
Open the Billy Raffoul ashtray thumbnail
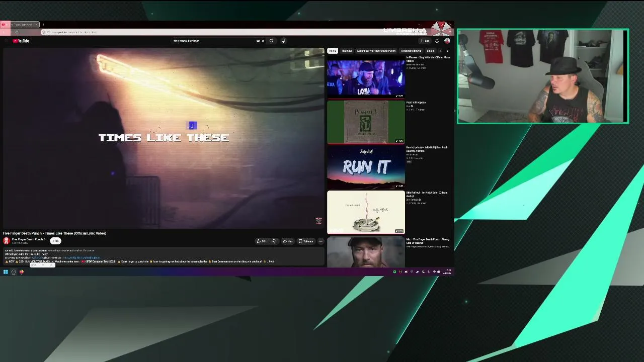366,212
